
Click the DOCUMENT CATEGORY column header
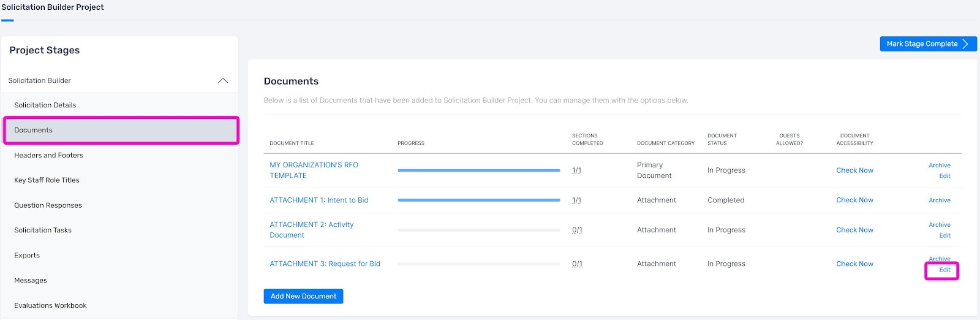pyautogui.click(x=666, y=143)
